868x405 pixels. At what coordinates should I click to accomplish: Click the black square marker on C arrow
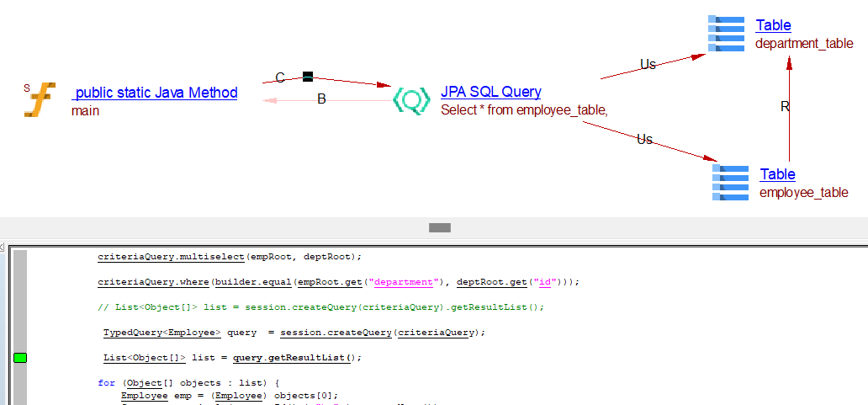click(x=308, y=77)
